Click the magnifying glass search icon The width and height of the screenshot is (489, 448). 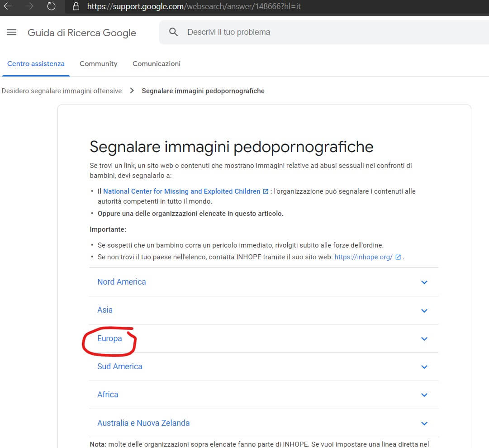[x=173, y=32]
